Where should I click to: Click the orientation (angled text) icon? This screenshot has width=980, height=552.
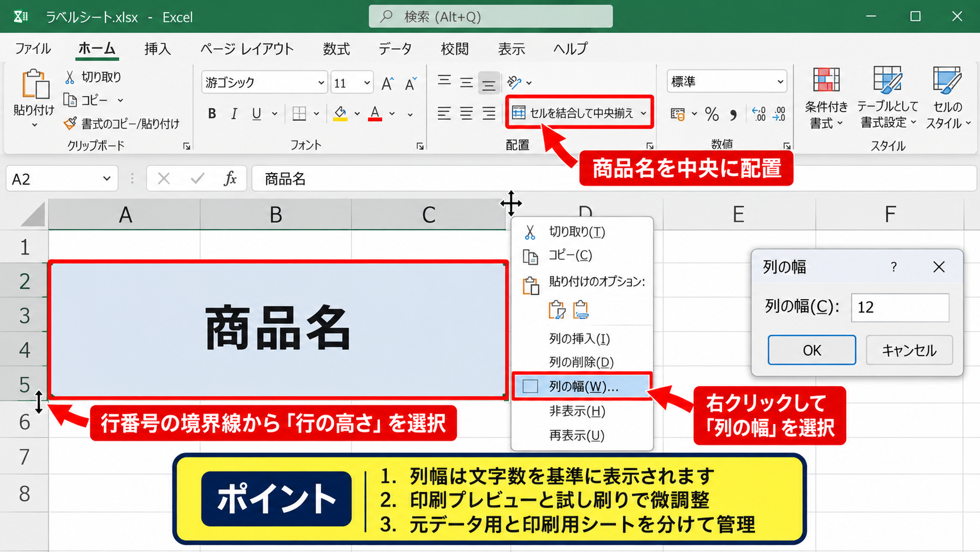coord(515,82)
